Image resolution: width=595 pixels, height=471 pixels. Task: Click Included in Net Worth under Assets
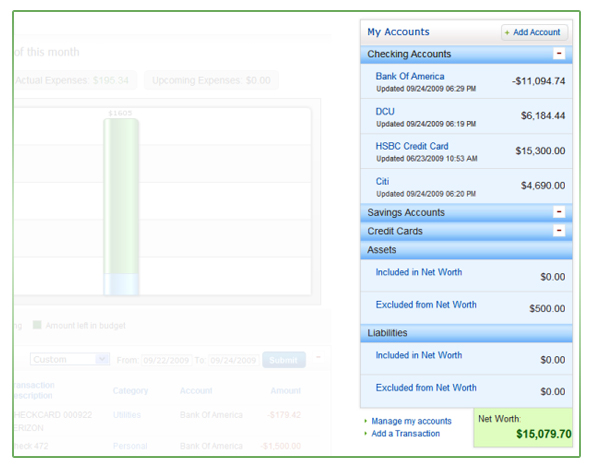(419, 272)
